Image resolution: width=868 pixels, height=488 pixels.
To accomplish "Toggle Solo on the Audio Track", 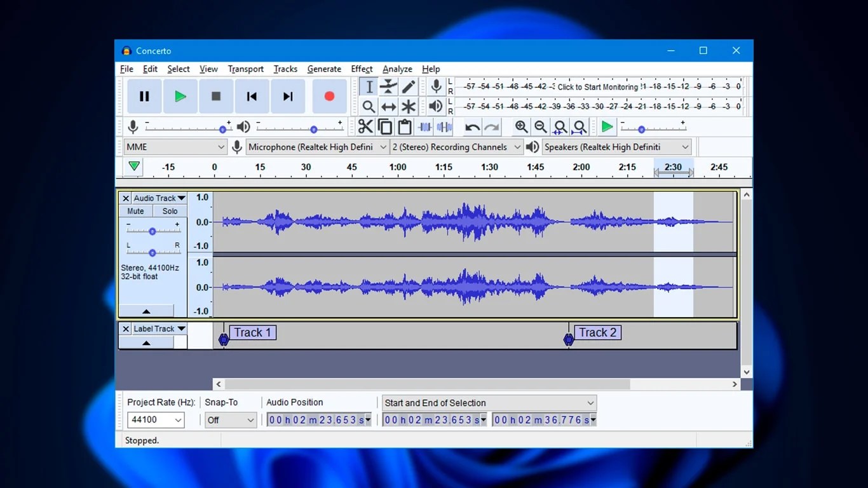I will tap(170, 211).
